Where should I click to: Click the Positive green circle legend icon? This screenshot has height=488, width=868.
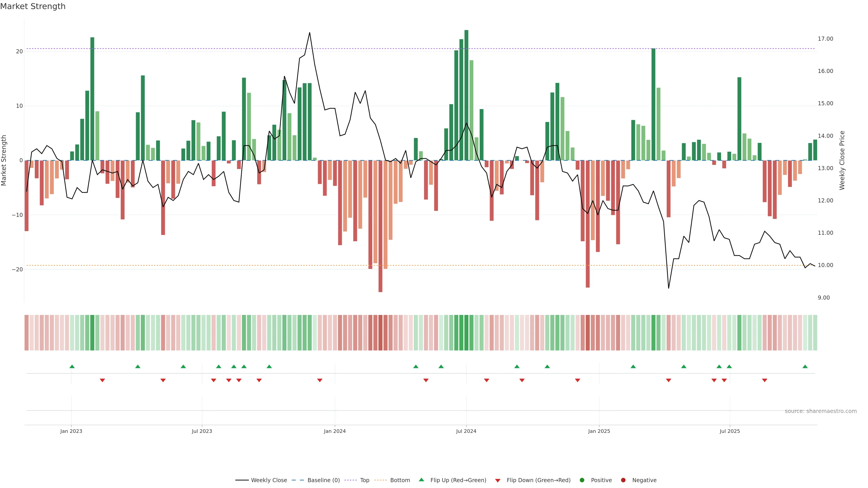582,480
